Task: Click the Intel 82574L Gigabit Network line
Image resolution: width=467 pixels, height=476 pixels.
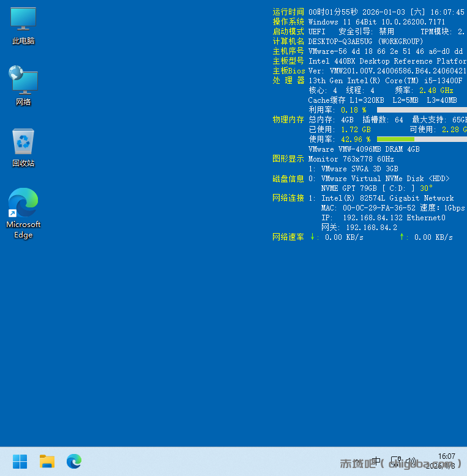Action: 387,198
